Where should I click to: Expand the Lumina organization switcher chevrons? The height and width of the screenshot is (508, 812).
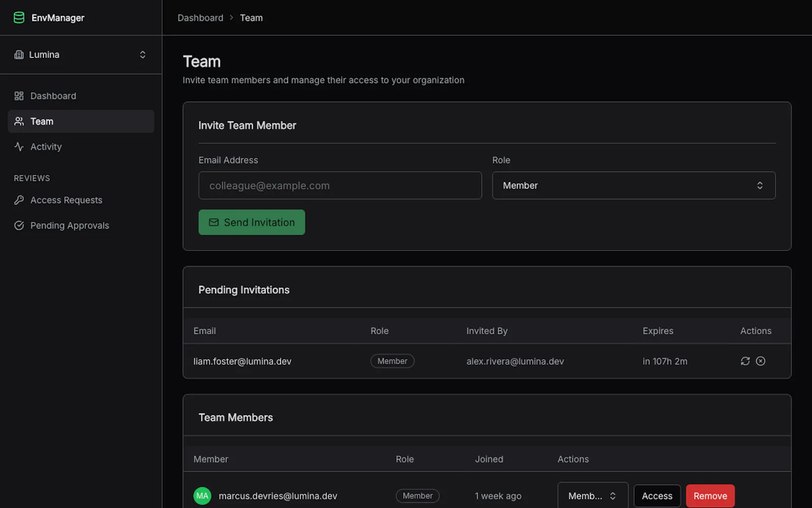tap(143, 54)
